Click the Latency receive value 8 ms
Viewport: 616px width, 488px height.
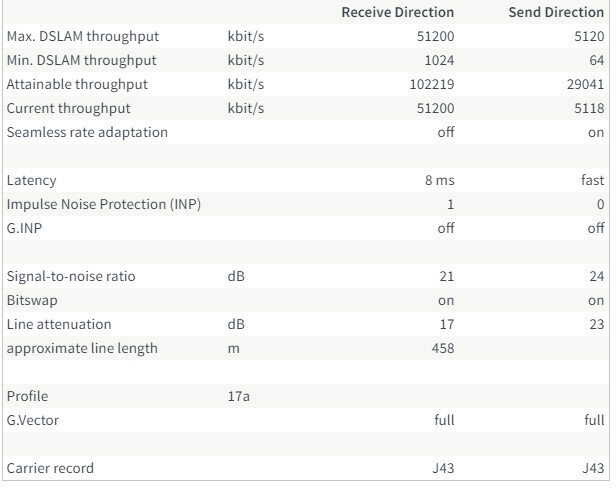440,180
